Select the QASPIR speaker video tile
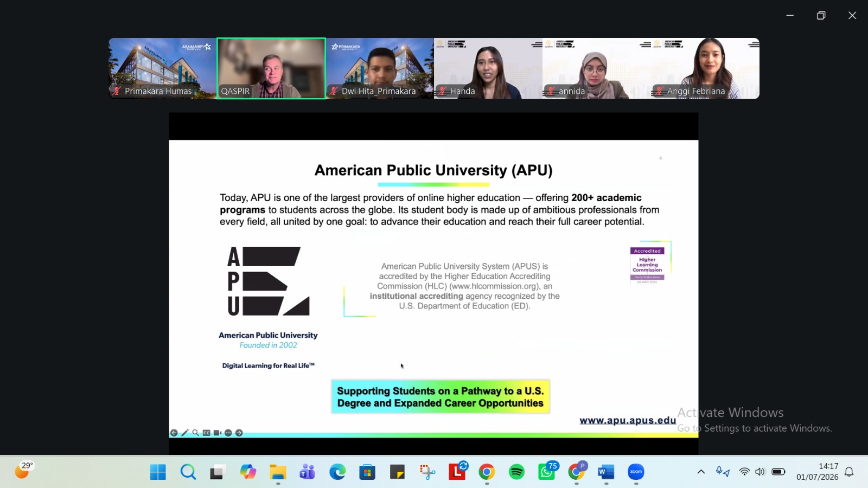This screenshot has width=868, height=488. click(x=271, y=68)
